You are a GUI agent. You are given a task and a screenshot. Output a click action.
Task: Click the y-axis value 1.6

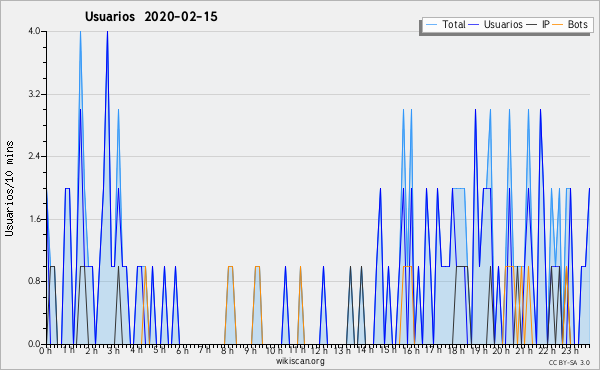(x=34, y=219)
